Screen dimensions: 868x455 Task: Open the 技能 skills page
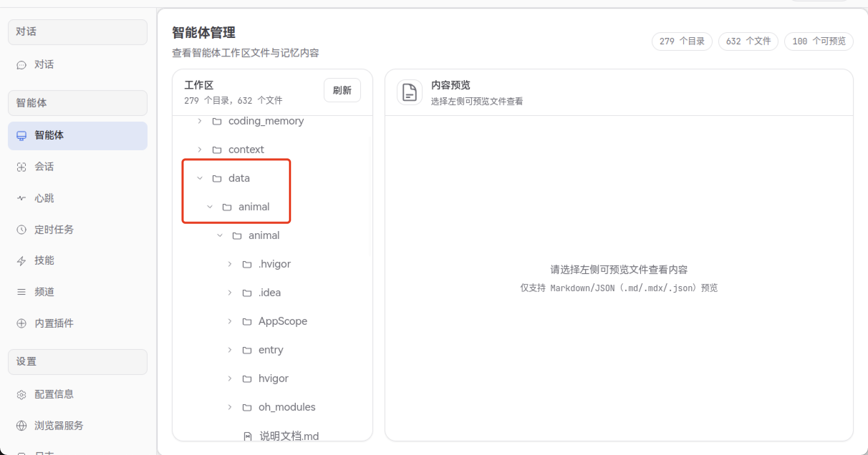tap(78, 261)
